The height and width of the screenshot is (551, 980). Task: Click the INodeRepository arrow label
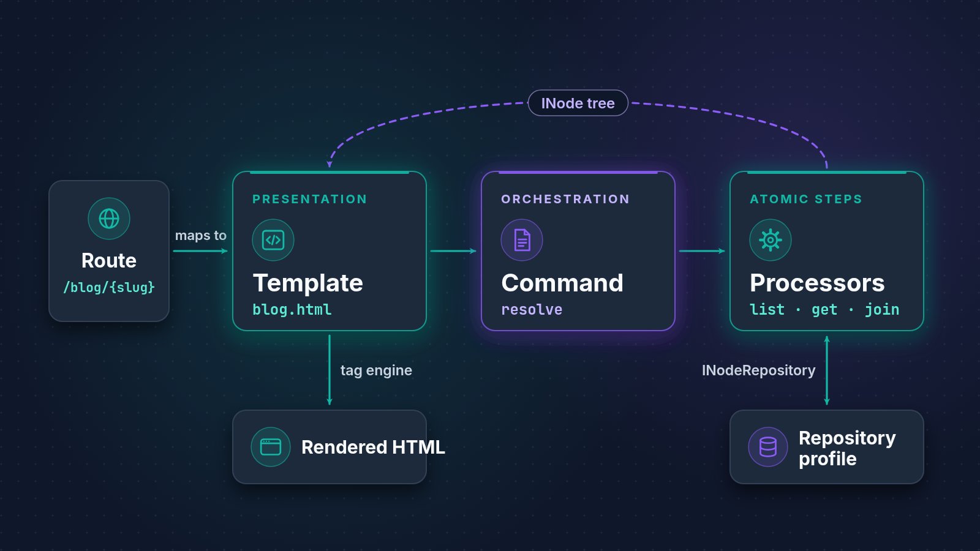point(758,370)
